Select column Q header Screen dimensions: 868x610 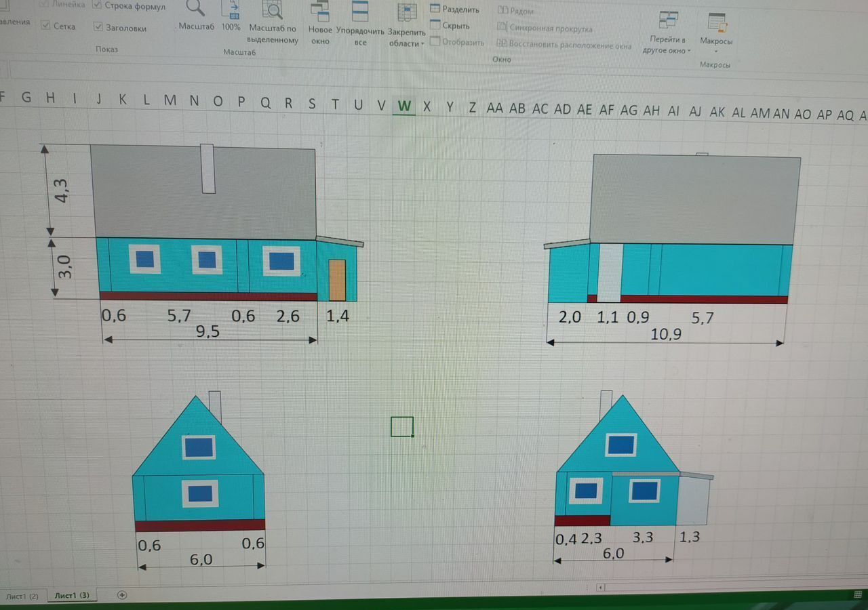tap(265, 103)
